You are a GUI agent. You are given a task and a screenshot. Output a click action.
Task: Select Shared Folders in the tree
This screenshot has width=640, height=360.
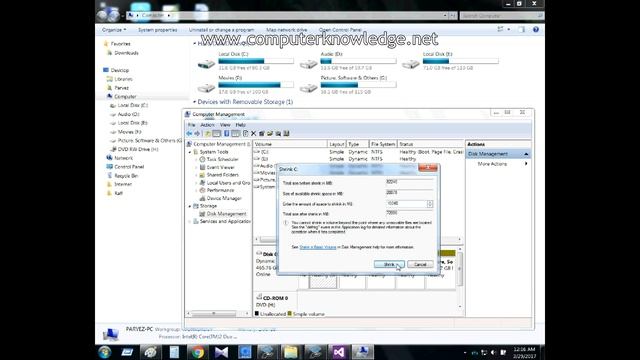click(x=222, y=175)
